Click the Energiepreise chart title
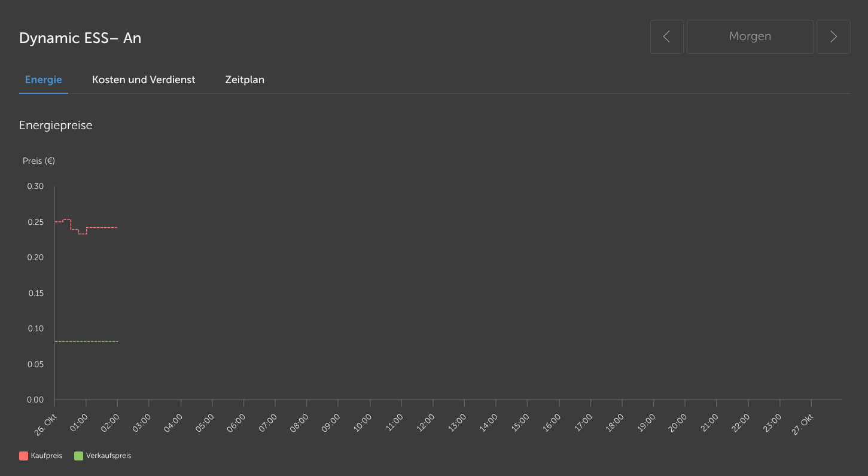The image size is (868, 476). [x=56, y=126]
